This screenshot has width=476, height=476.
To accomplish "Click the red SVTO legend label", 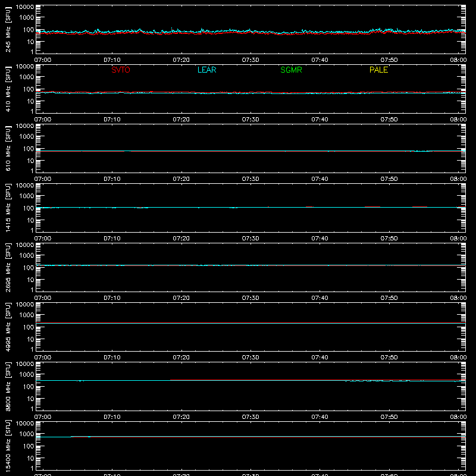I will pyautogui.click(x=121, y=70).
